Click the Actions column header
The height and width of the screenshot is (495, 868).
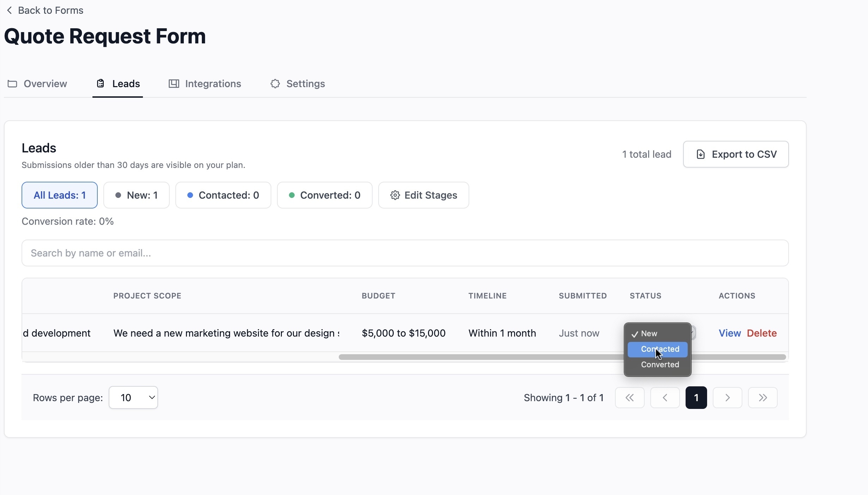click(737, 296)
